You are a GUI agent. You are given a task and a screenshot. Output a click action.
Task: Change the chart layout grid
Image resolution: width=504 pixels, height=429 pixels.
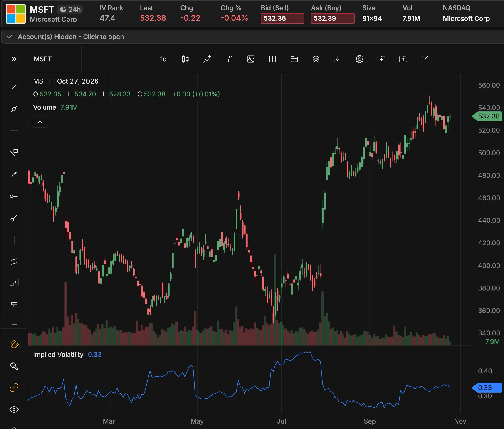click(272, 59)
